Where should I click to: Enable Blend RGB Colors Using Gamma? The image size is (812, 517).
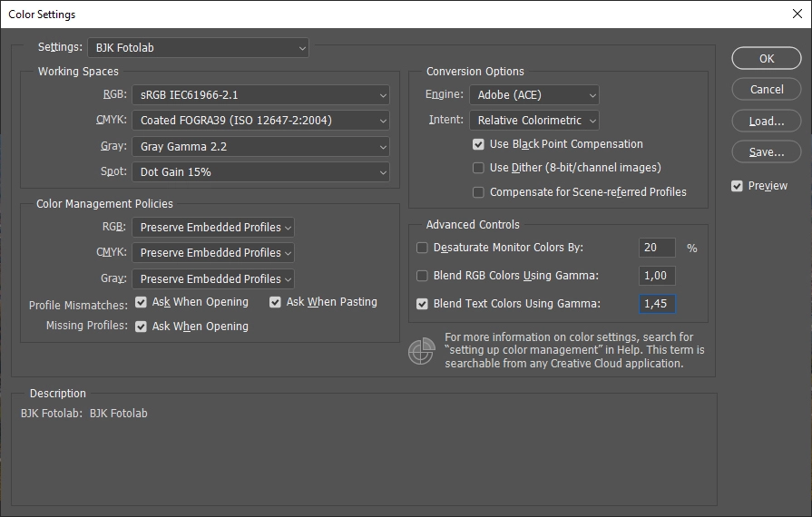coord(422,277)
